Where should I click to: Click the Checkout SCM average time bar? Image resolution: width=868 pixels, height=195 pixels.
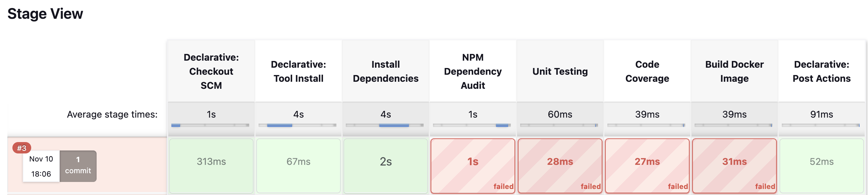(210, 125)
